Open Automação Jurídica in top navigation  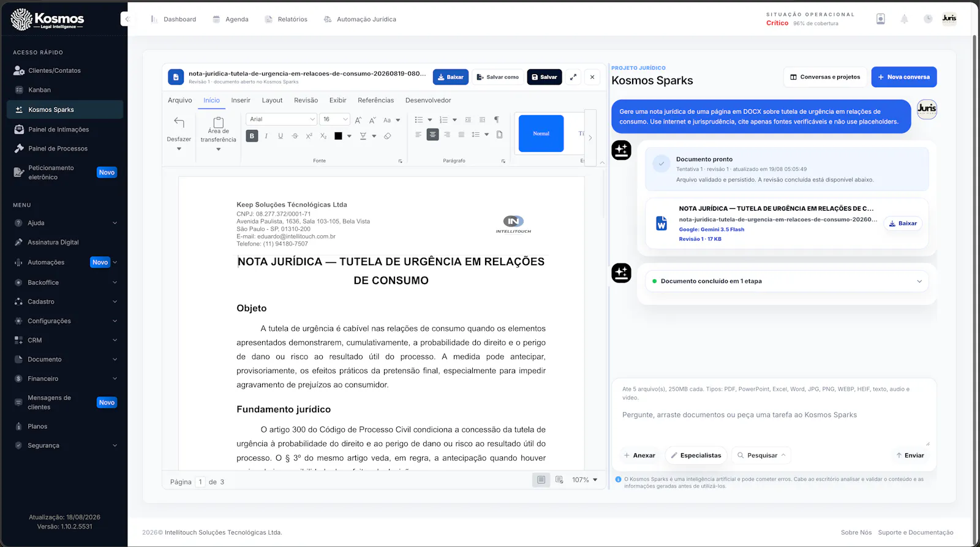(x=360, y=19)
